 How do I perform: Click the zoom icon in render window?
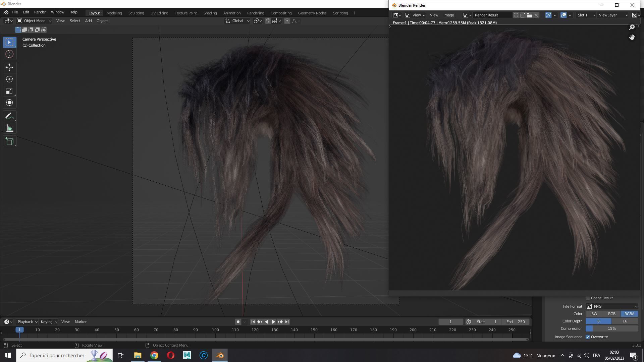point(632,27)
